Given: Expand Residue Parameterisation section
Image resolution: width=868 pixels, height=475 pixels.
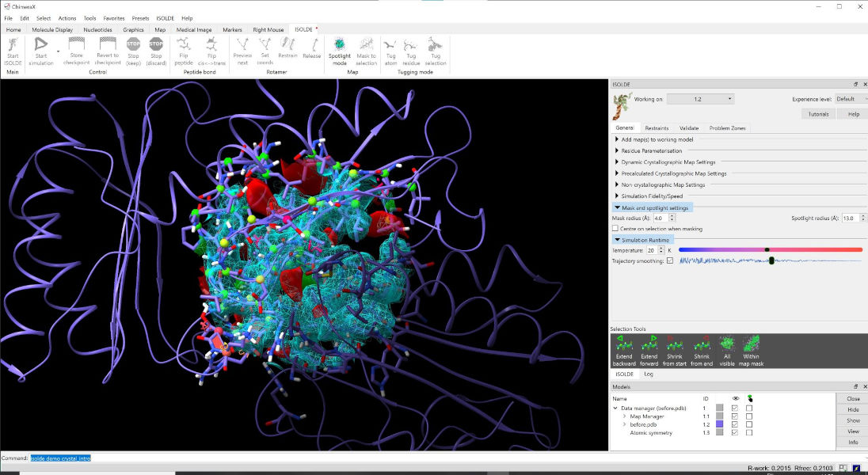Looking at the screenshot, I should point(652,150).
